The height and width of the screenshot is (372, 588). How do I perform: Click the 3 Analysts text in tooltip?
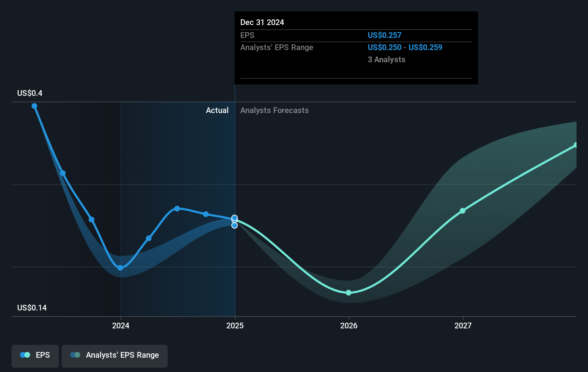(386, 59)
